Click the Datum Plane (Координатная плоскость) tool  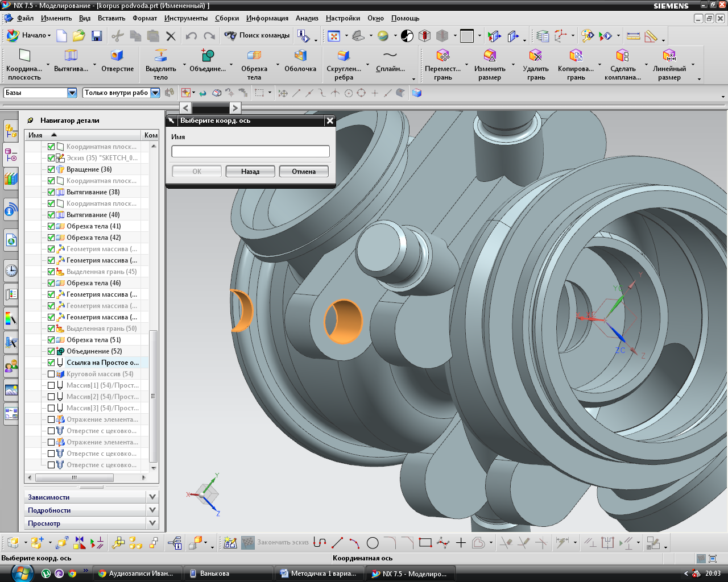click(24, 64)
